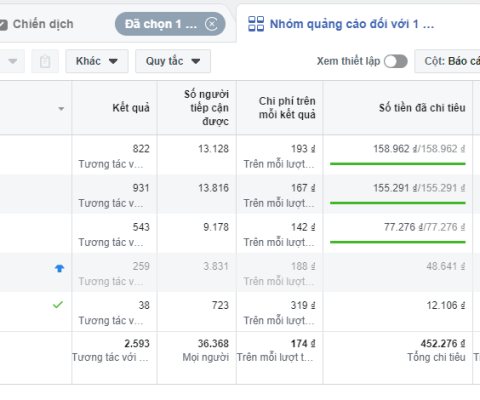The image size is (480, 400).
Task: Click the blue upload icon in row 259
Action: click(x=60, y=268)
